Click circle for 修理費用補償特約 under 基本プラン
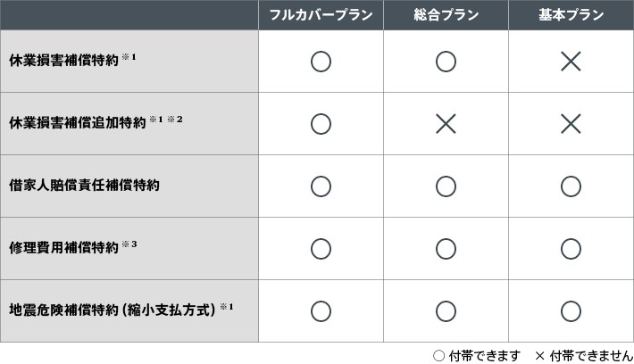 tap(571, 249)
